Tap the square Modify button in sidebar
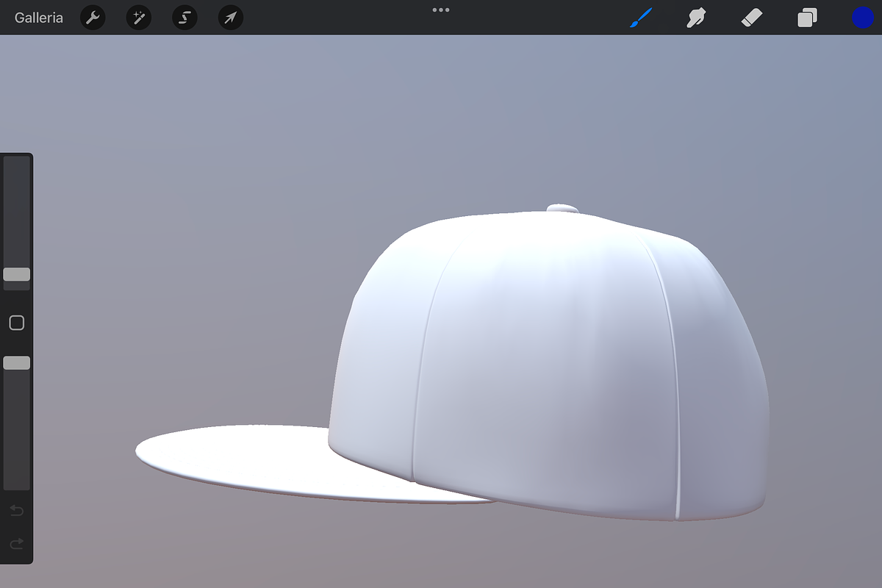 pos(16,323)
